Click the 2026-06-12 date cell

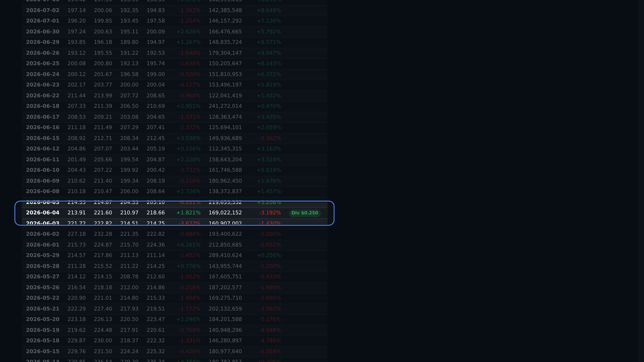click(43, 149)
